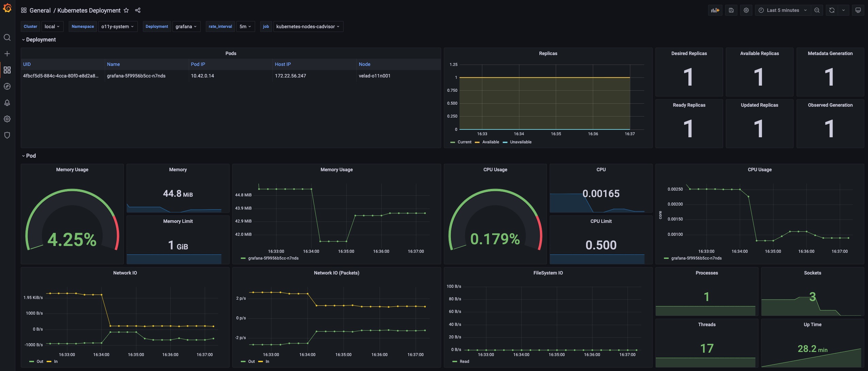The height and width of the screenshot is (371, 868).
Task: Click the dashboard grid icon beside General
Action: click(24, 10)
